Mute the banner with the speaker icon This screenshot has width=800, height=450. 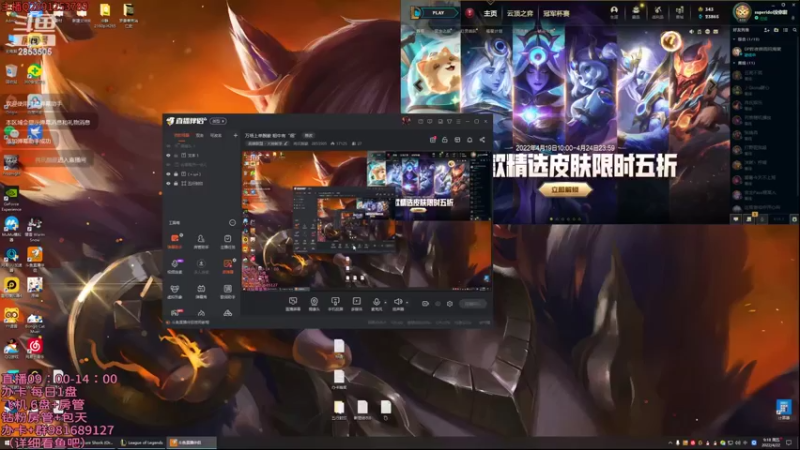click(692, 32)
